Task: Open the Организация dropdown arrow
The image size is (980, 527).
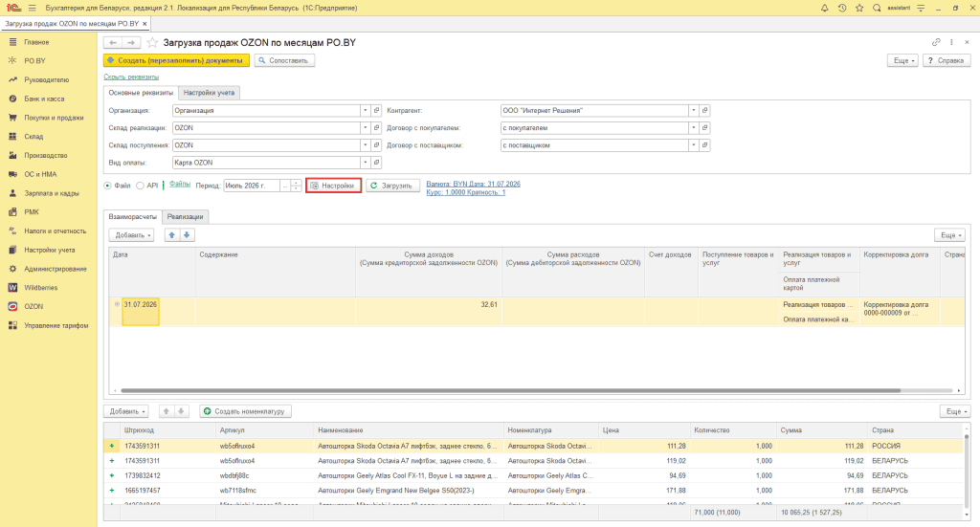Action: [365, 111]
